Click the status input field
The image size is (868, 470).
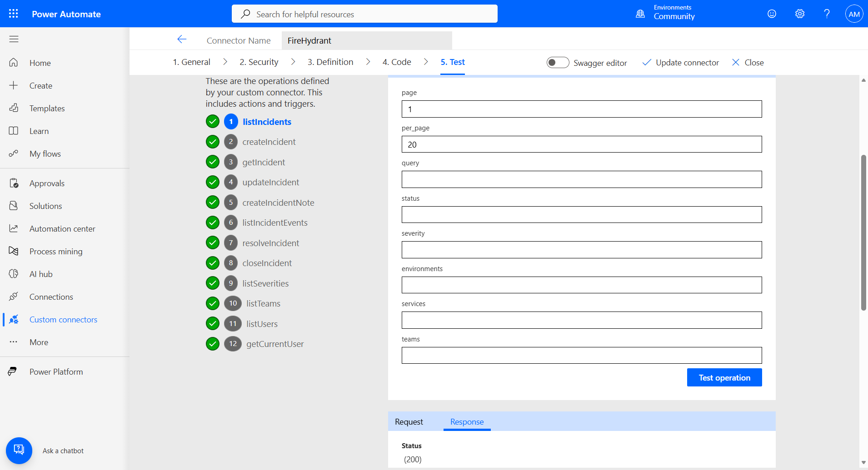pos(582,214)
